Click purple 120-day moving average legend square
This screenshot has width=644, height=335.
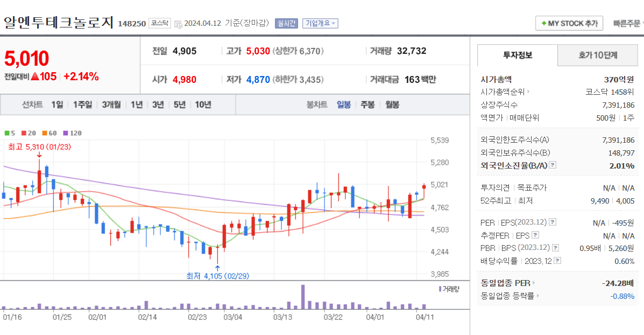coord(65,133)
